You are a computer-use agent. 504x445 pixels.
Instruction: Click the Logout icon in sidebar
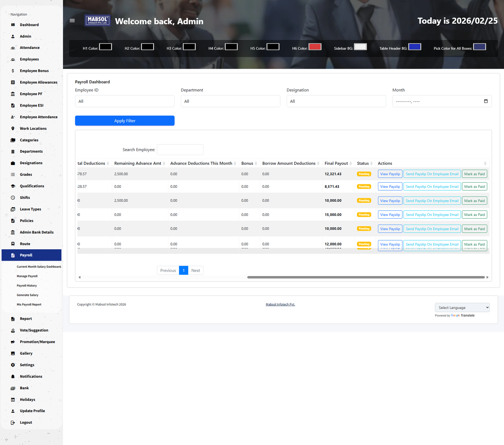pyautogui.click(x=13, y=423)
